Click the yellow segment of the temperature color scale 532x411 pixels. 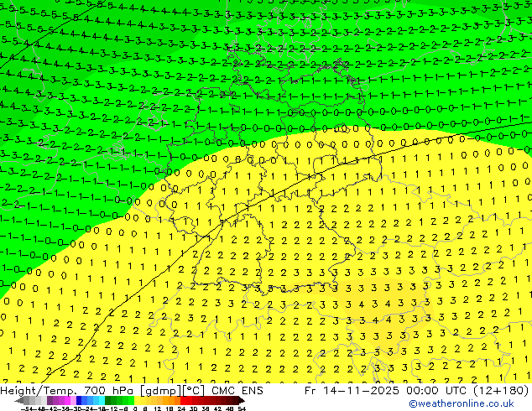(x=137, y=400)
